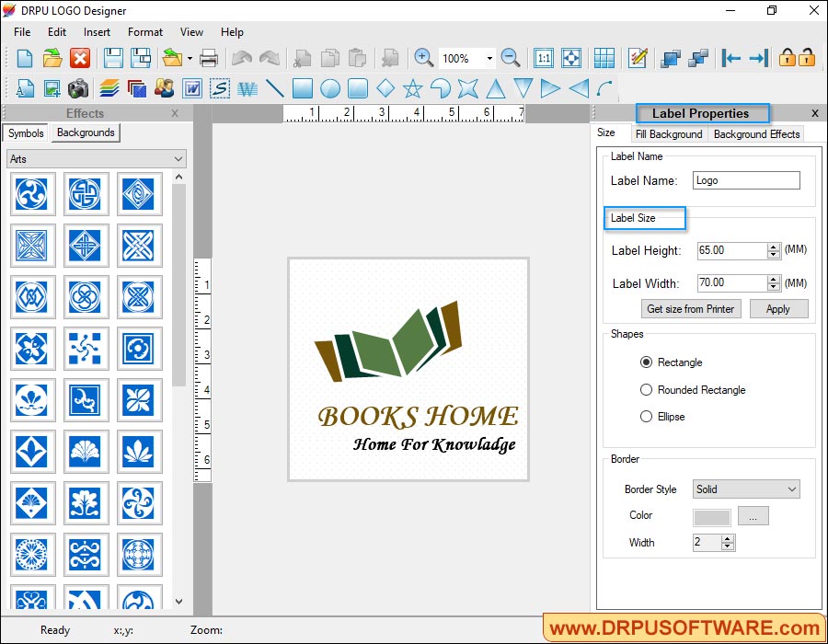Click the zoom in magnifier icon

tap(423, 57)
